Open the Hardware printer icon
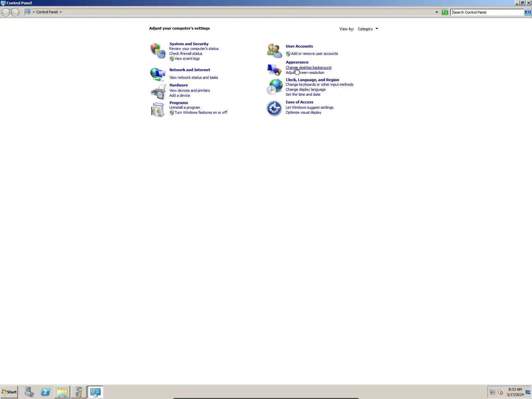The width and height of the screenshot is (532, 399). tap(158, 91)
